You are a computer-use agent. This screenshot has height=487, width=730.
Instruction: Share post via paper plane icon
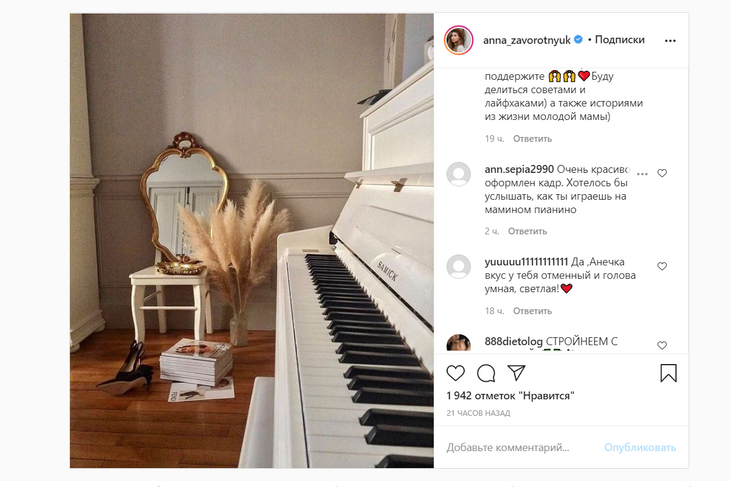click(516, 373)
